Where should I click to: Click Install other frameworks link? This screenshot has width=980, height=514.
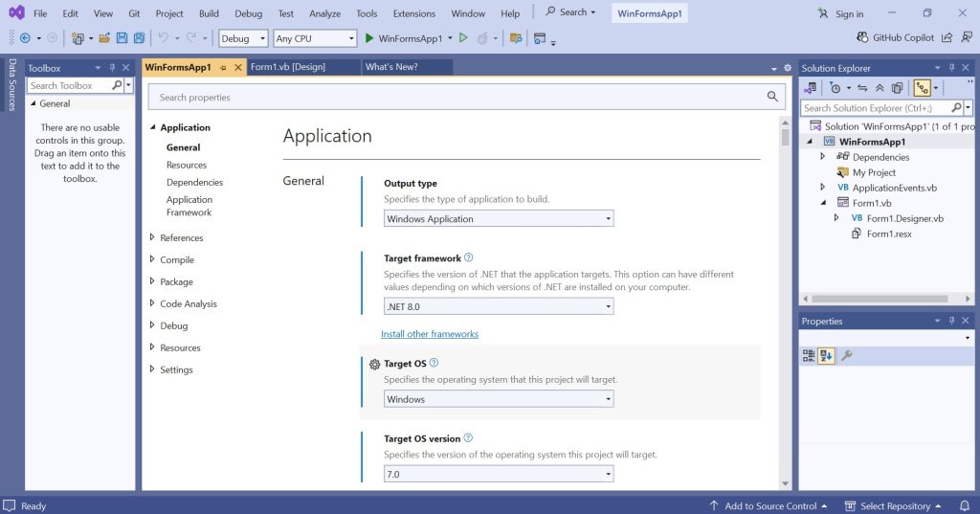pos(430,334)
